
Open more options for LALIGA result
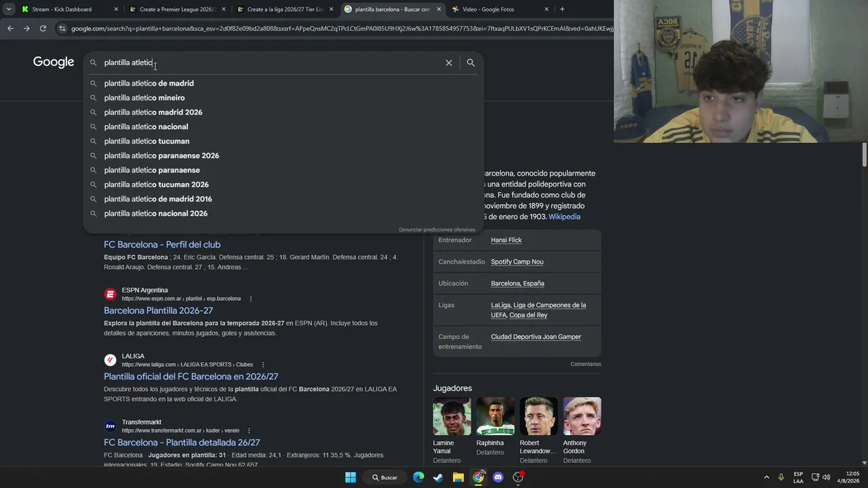[x=263, y=365]
